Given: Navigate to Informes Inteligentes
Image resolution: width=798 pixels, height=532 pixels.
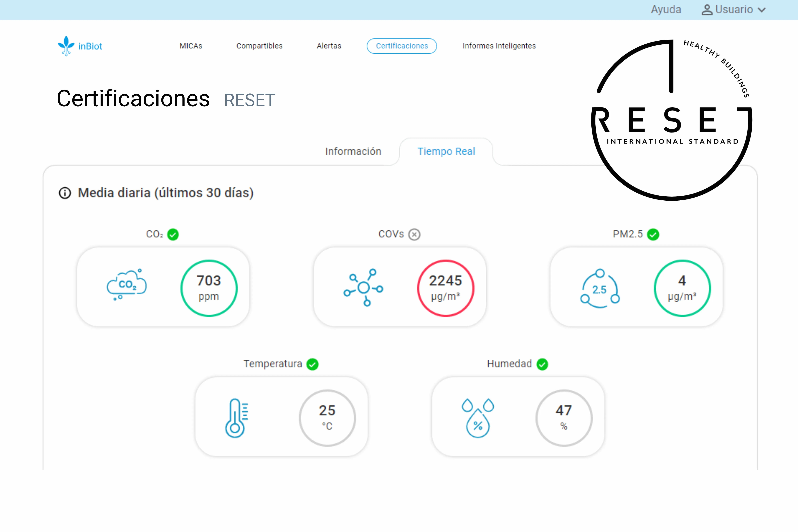Looking at the screenshot, I should coord(499,46).
